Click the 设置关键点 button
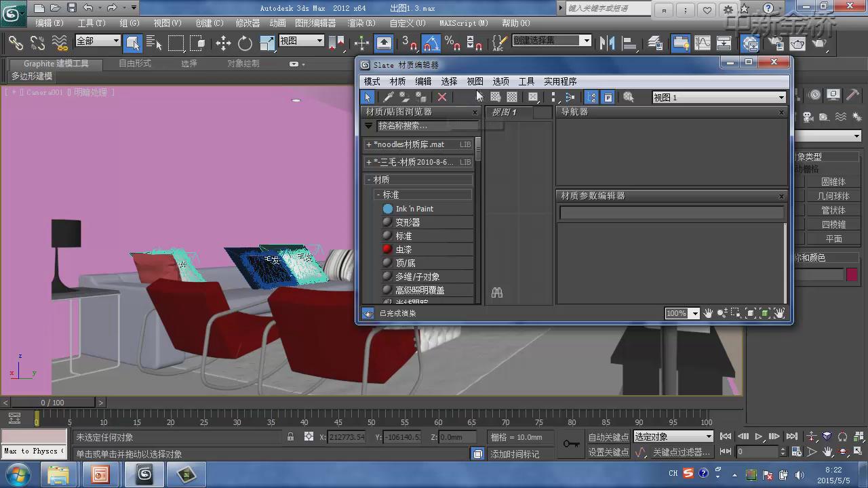868x488 pixels. [x=608, y=452]
